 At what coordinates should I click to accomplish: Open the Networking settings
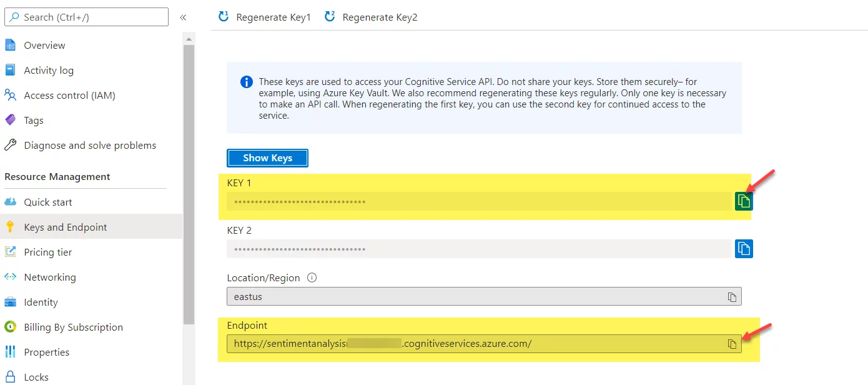(x=50, y=277)
